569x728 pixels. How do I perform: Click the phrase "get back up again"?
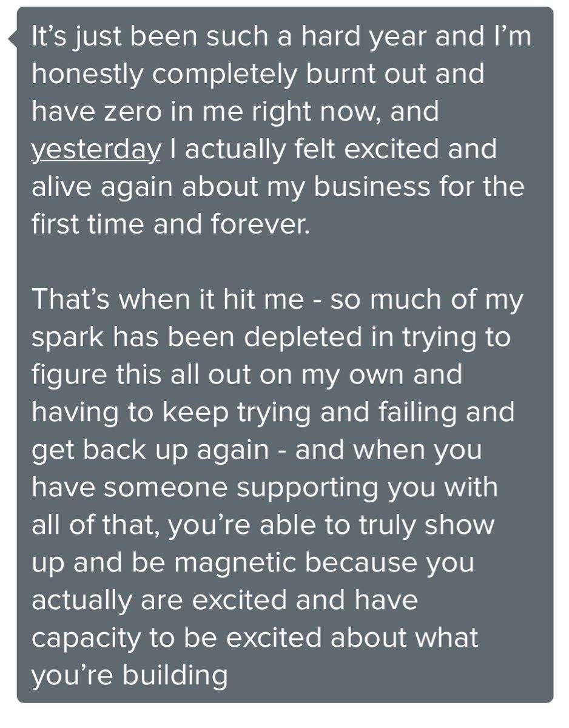(x=150, y=451)
